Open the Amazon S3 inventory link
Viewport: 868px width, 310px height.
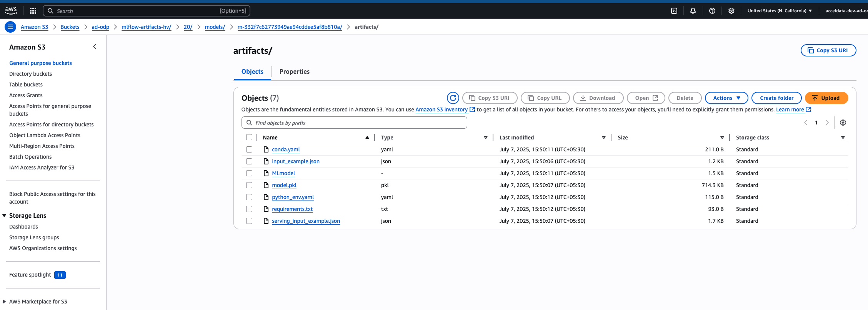441,109
